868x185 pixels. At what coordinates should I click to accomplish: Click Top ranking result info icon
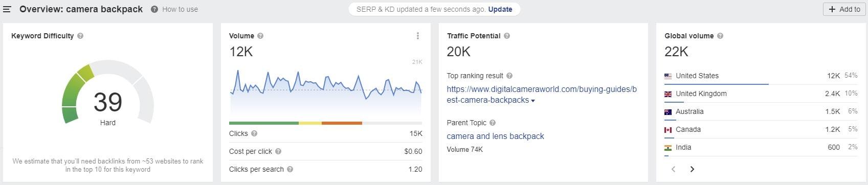coord(509,76)
